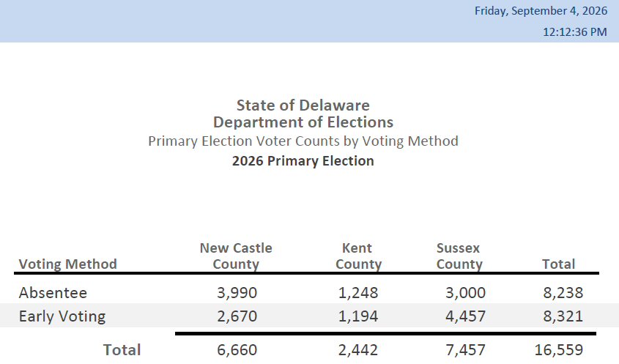The image size is (619, 364).
Task: Click the 2026 Primary Election subtitle
Action: click(303, 160)
